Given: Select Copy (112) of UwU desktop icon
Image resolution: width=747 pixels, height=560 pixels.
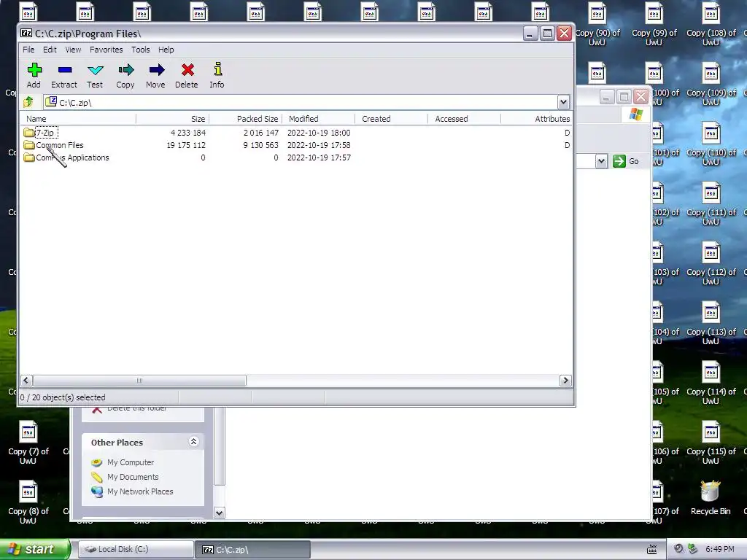Looking at the screenshot, I should coord(711,264).
